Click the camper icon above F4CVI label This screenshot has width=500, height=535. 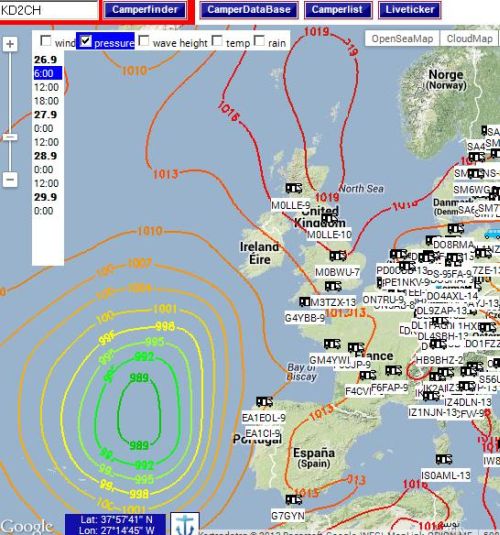point(368,375)
